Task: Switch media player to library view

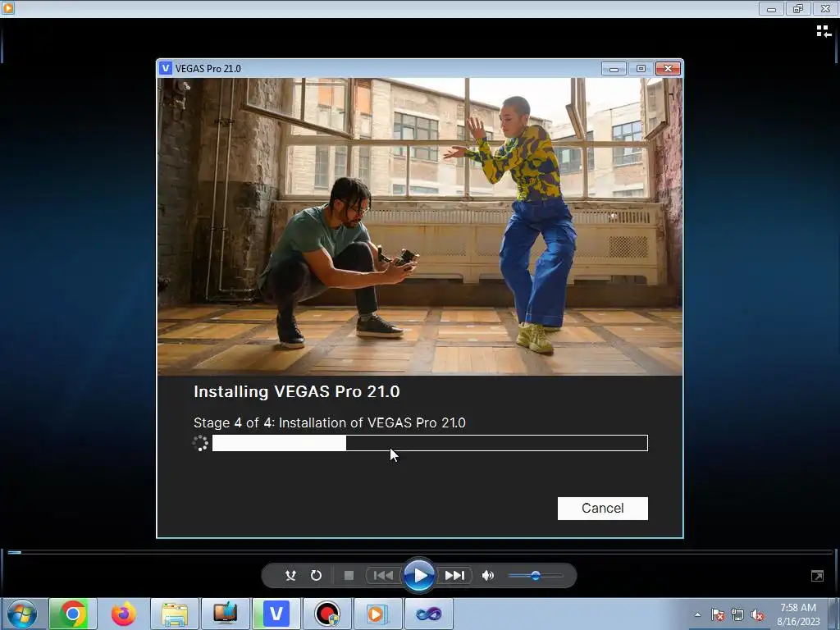Action: click(824, 32)
